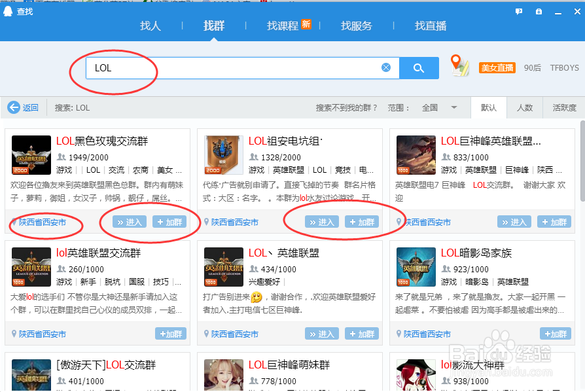Click TFBOYS suggested keyword
Image resolution: width=585 pixels, height=392 pixels.
pos(565,68)
